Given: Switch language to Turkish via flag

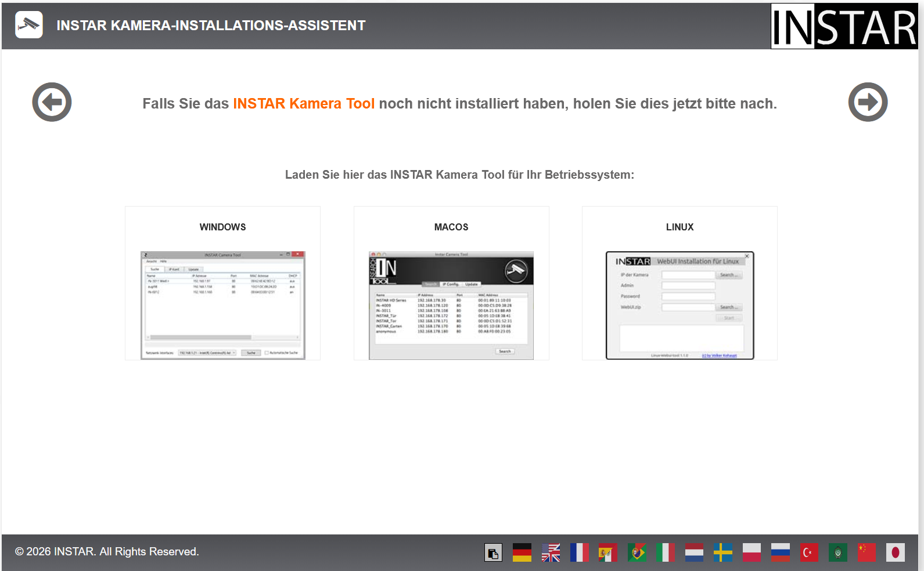Looking at the screenshot, I should (x=809, y=552).
